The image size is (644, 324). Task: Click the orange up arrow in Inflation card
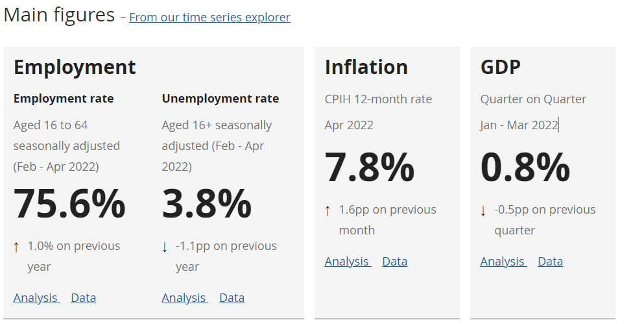tap(328, 210)
